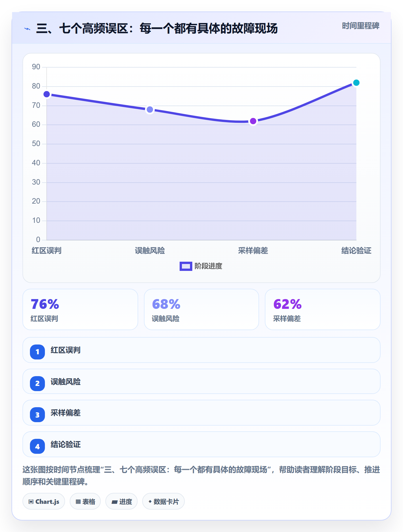Click the 误触风险 x-axis label

(x=150, y=251)
